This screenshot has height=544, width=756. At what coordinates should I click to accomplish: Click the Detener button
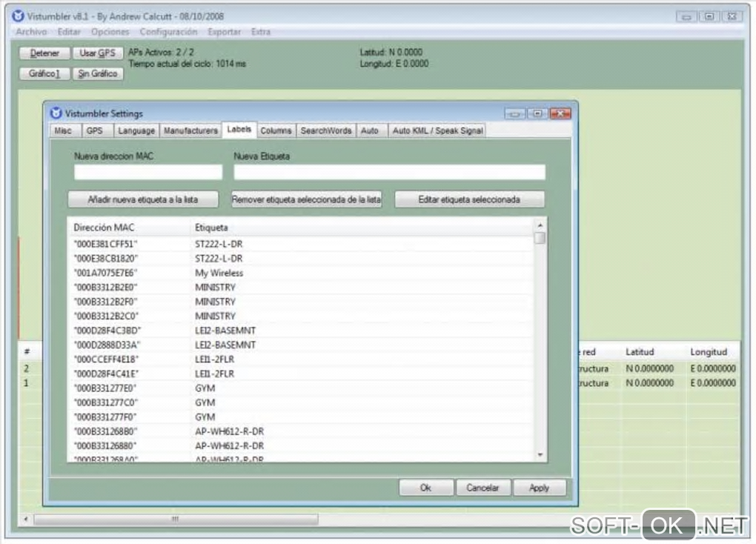[44, 53]
